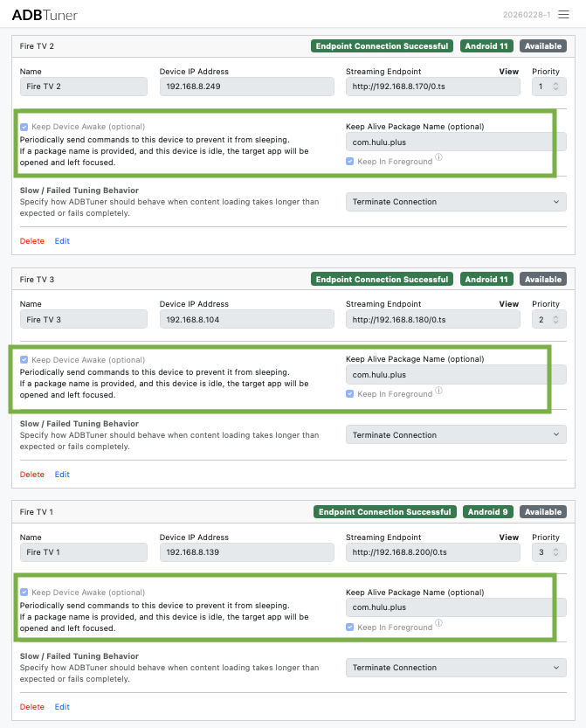The image size is (586, 728).
Task: Click Edit for Fire TV 1
Action: [x=62, y=707]
